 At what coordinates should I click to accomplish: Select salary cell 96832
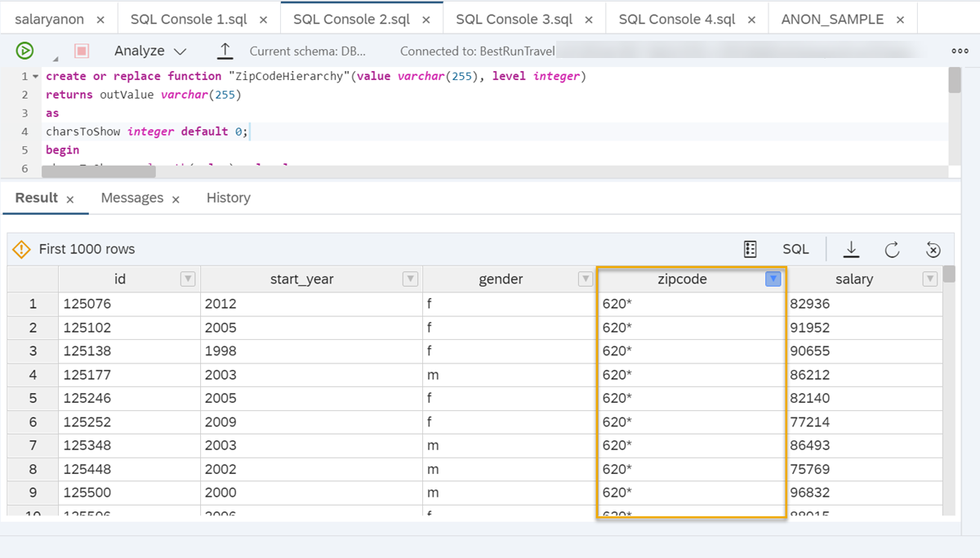tap(863, 493)
